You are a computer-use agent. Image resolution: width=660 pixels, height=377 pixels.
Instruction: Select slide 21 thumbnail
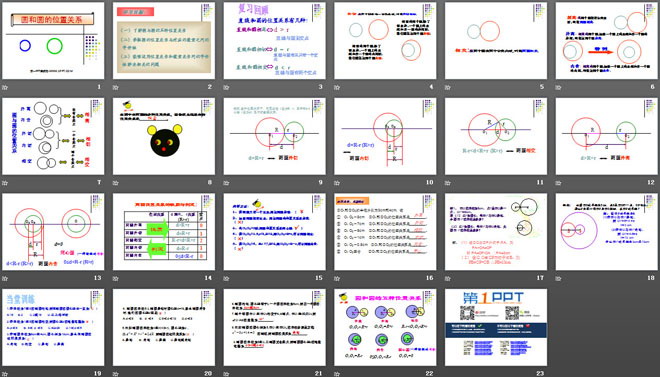point(274,327)
